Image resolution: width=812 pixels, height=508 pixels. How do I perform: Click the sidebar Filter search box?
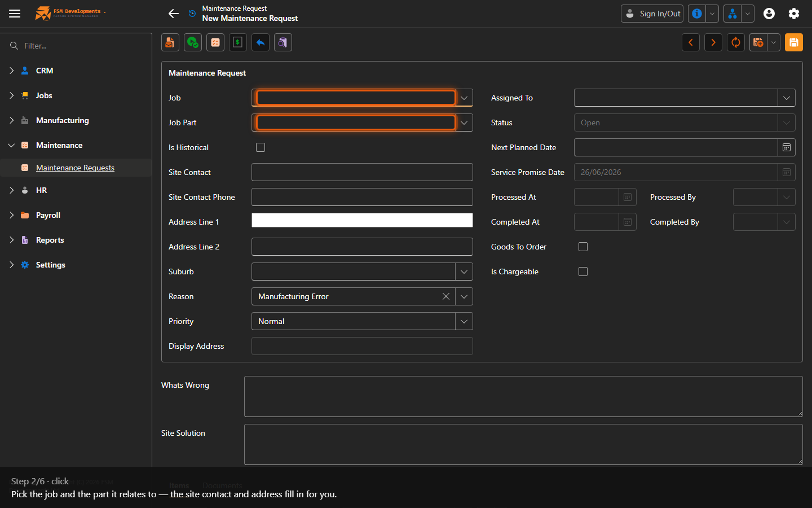pos(76,46)
